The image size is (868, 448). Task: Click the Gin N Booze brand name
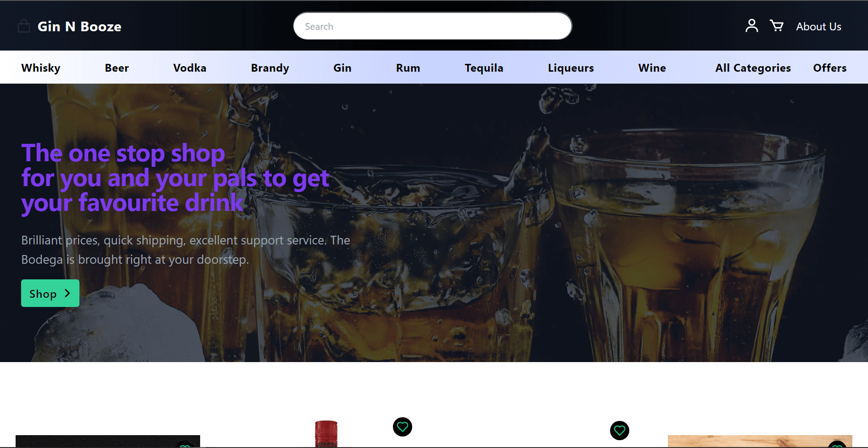pyautogui.click(x=79, y=27)
